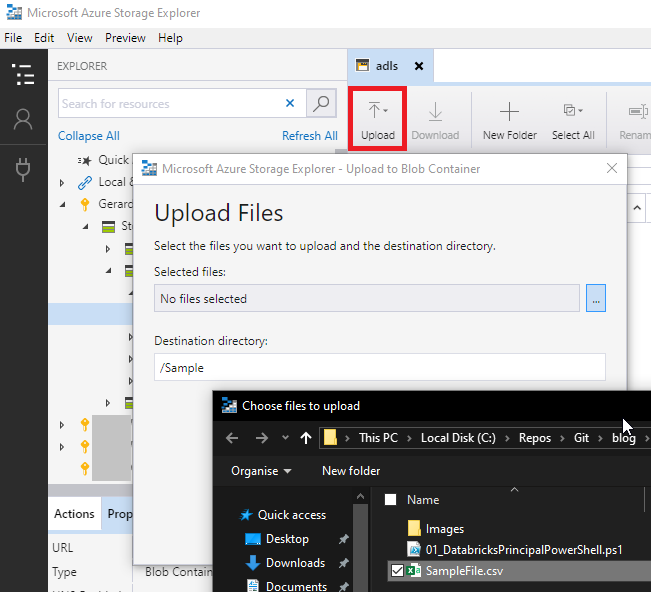The image size is (651, 592).
Task: Click Repos in breadcrumb path
Action: point(535,438)
